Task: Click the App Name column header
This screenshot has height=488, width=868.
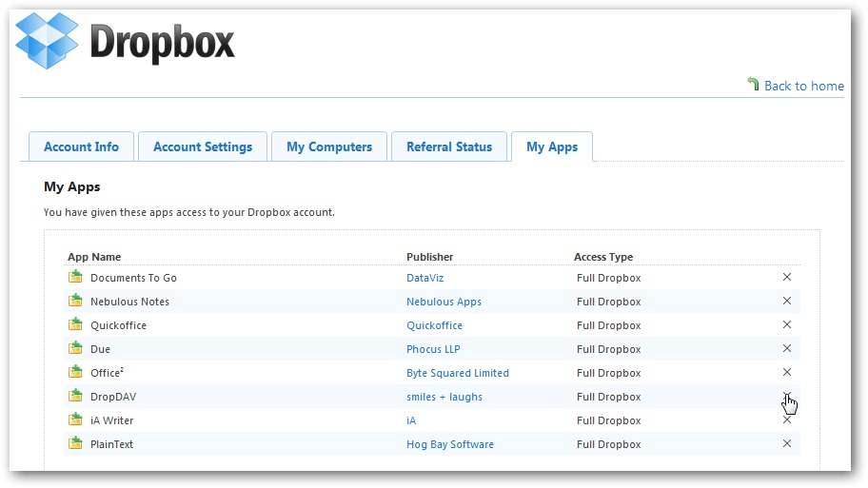Action: coord(94,257)
